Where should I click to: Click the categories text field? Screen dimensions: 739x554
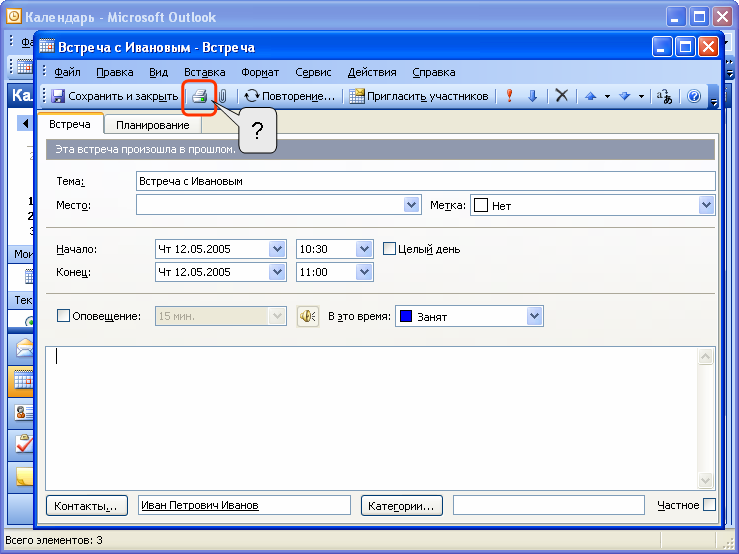point(549,505)
